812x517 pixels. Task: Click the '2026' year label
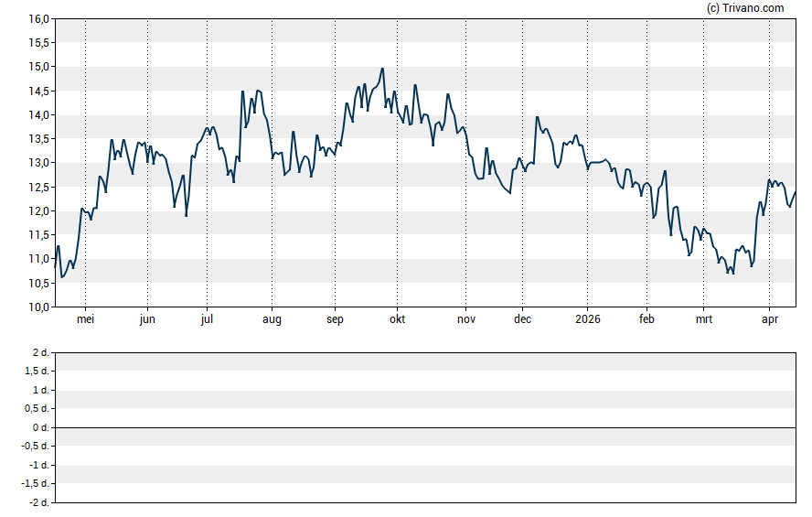click(587, 319)
